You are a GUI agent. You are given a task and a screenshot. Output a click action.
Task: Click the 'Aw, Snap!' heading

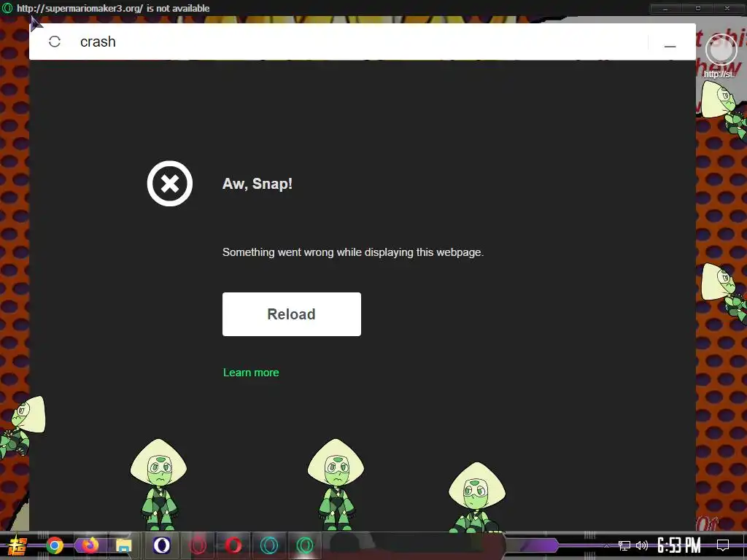pyautogui.click(x=258, y=184)
